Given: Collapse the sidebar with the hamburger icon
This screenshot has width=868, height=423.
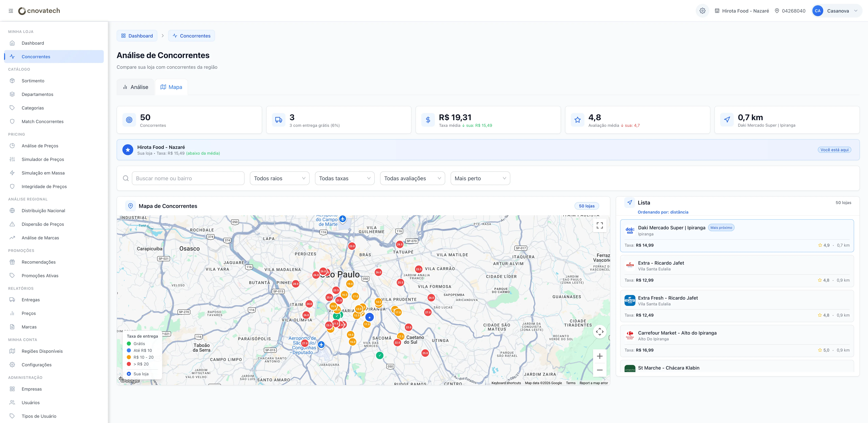Looking at the screenshot, I should click(11, 11).
